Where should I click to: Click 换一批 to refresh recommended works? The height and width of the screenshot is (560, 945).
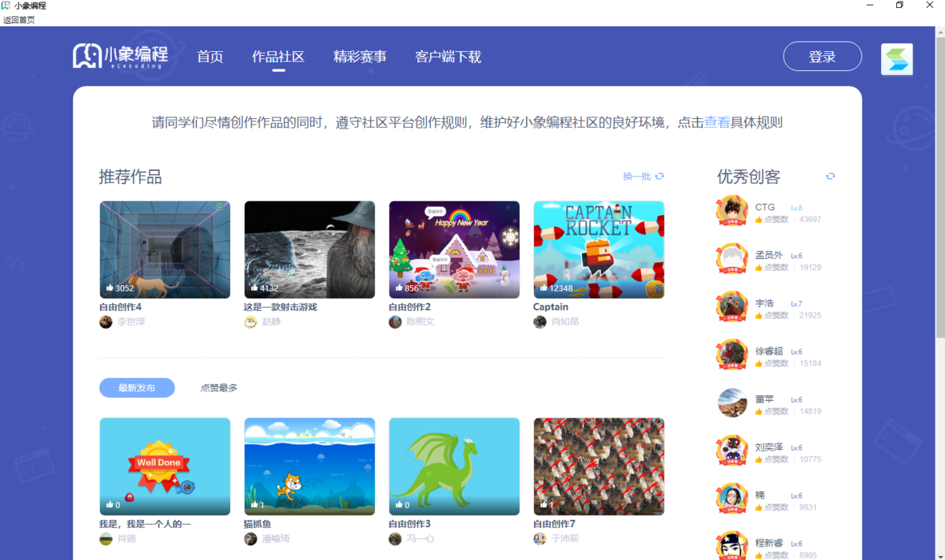click(x=638, y=176)
